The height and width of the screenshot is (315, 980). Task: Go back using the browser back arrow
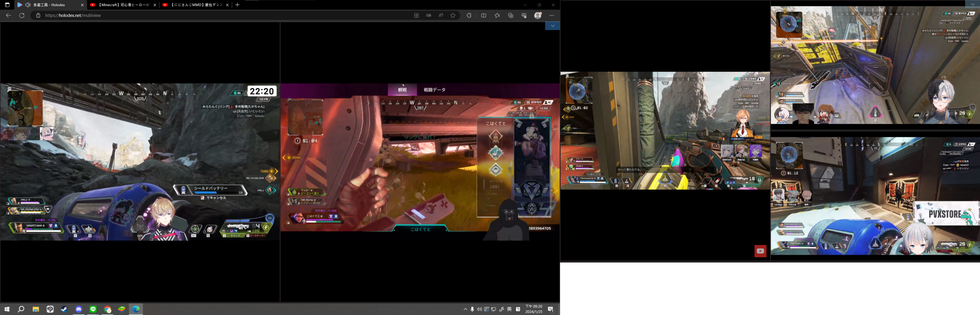tap(8, 15)
